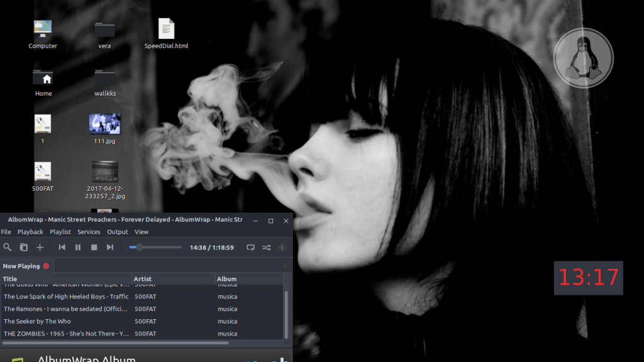This screenshot has height=362, width=644.
Task: Stop playback with the stop button
Action: pyautogui.click(x=94, y=247)
